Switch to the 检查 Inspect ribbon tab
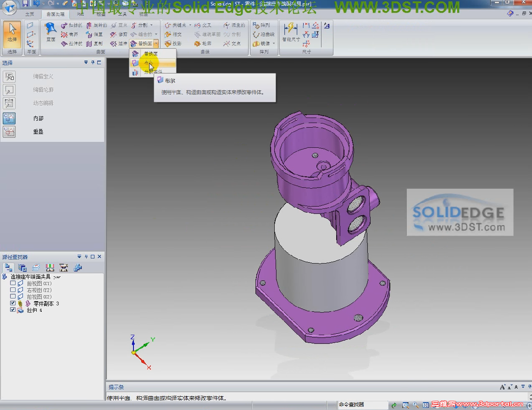532x410 pixels. point(101,14)
